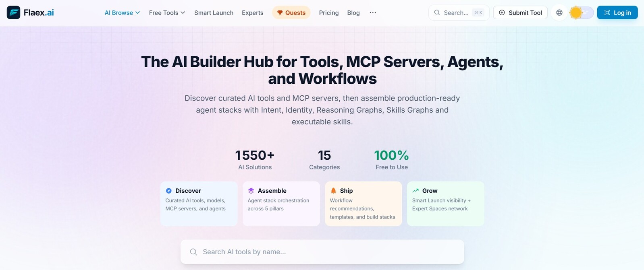Click the Assemble layers icon
This screenshot has height=270, width=644.
point(251,191)
